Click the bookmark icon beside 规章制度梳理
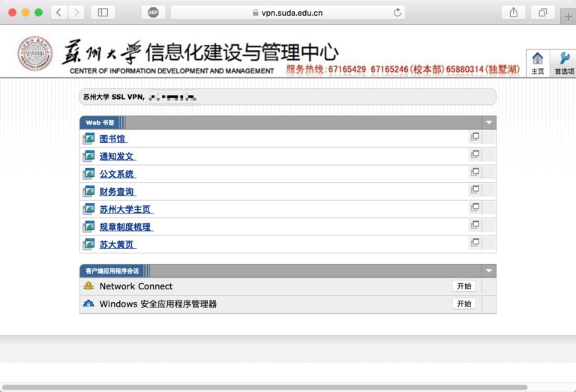 pos(88,226)
